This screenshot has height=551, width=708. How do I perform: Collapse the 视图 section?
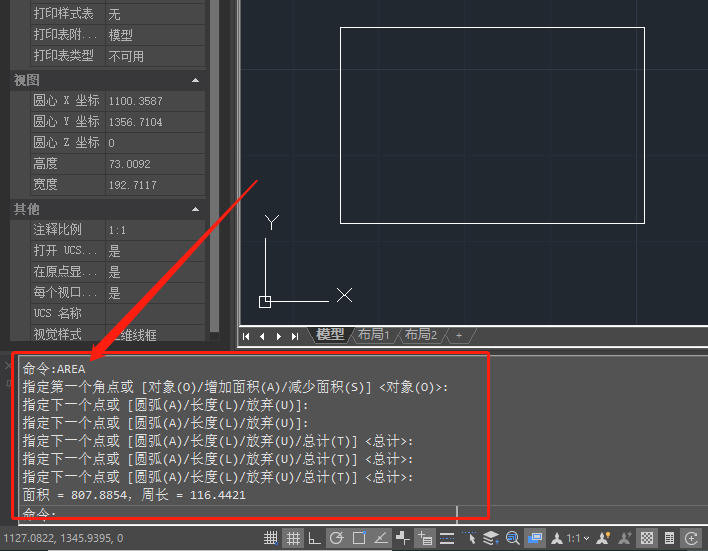coord(196,80)
